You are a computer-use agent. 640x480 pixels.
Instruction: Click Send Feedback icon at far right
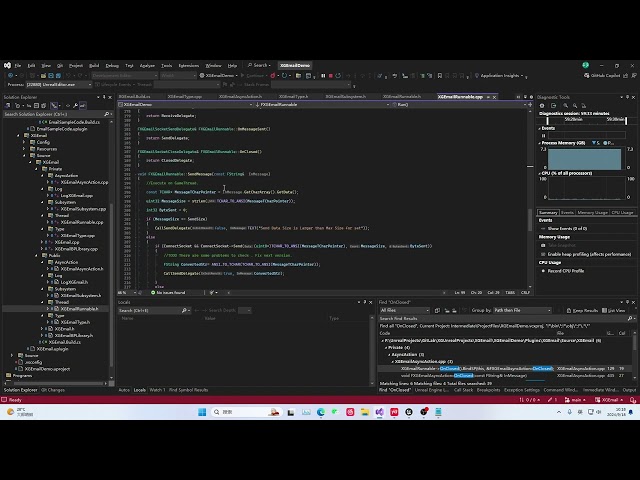pos(634,76)
